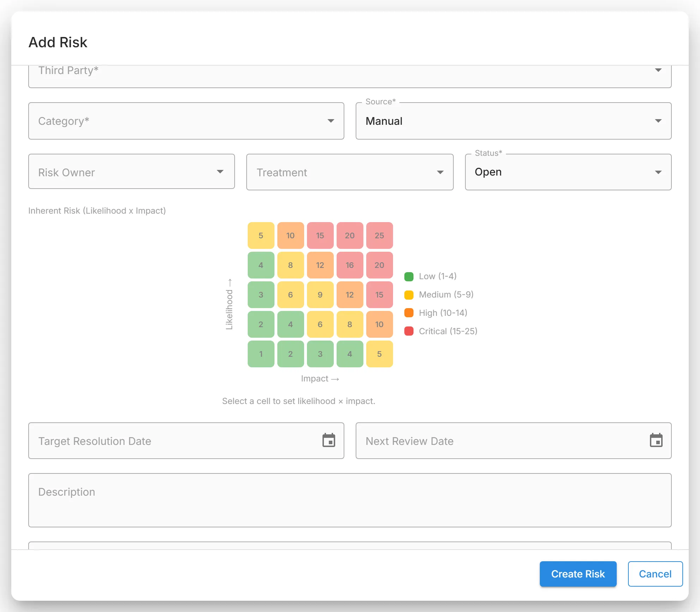
Task: Pick cell 20 at likelihood 5, impact 4
Action: click(x=350, y=235)
